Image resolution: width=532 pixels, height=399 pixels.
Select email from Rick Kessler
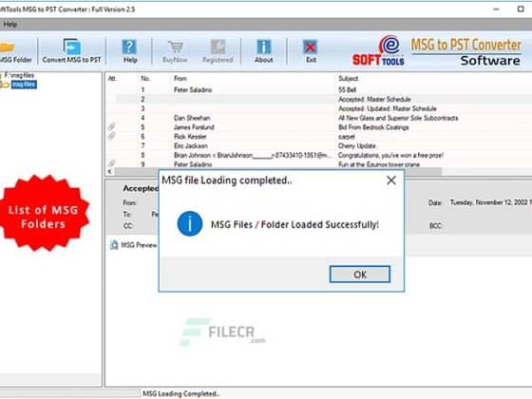pyautogui.click(x=319, y=137)
